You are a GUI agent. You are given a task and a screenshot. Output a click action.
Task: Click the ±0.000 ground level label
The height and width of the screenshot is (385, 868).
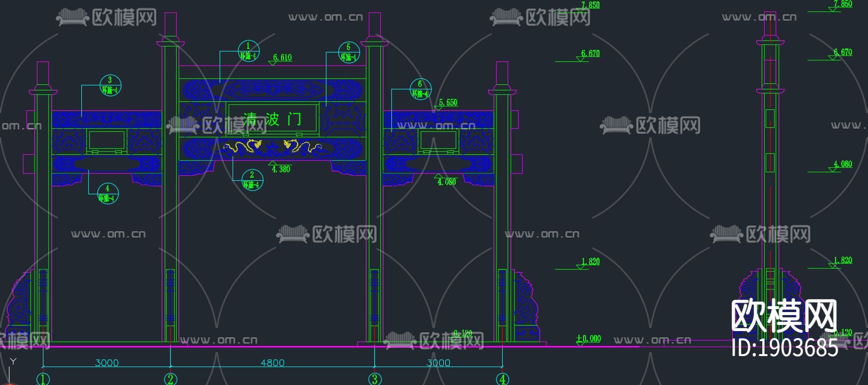tap(589, 338)
